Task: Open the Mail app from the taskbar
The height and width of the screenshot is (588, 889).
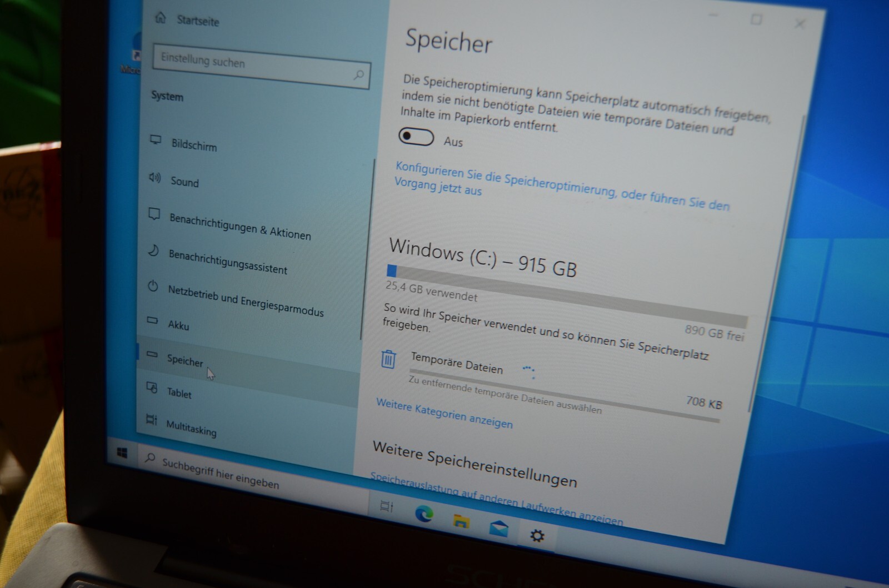Action: point(498,529)
